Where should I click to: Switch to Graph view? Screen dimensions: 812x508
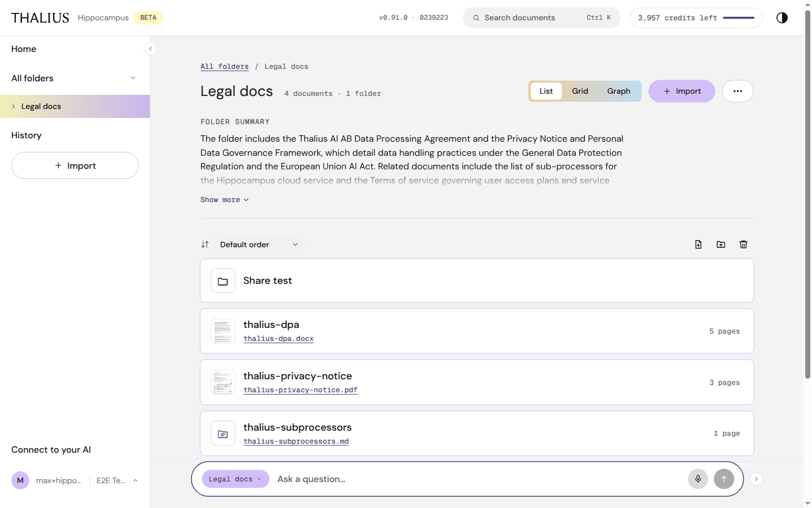[x=619, y=91]
